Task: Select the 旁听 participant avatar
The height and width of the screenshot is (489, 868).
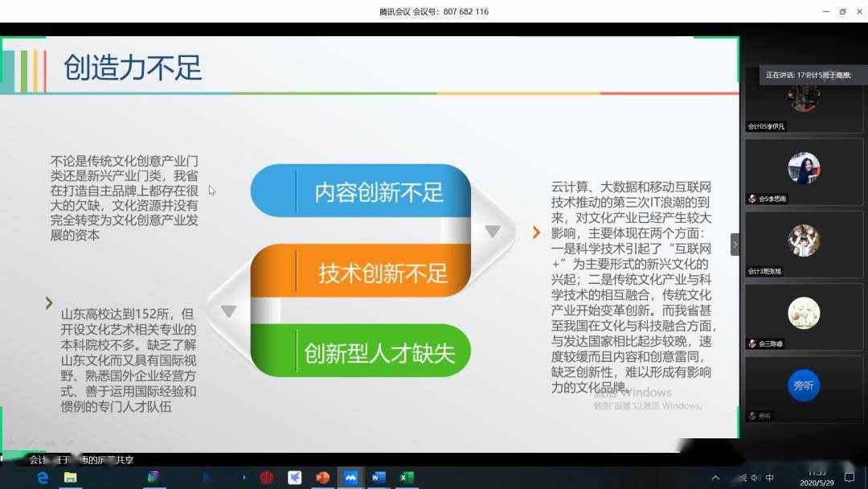Action: click(803, 386)
